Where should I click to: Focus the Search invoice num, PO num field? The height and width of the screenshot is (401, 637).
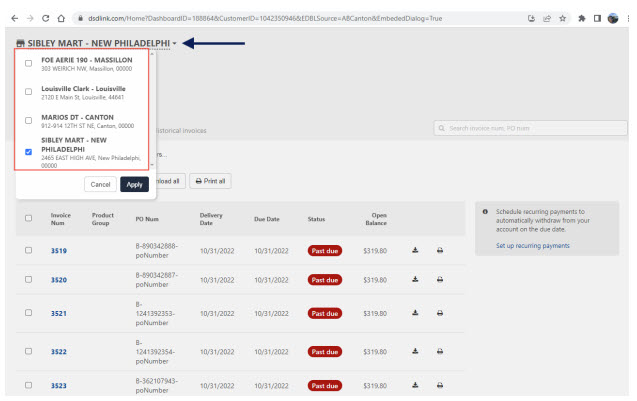pos(530,128)
